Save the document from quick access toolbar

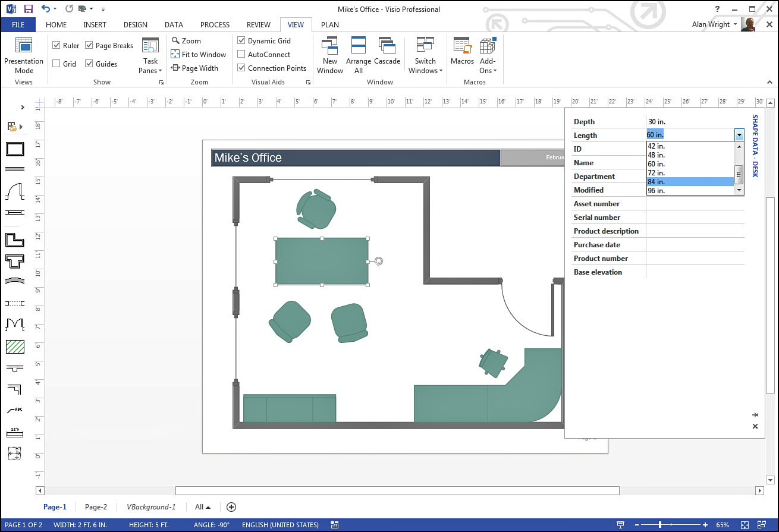[x=28, y=9]
